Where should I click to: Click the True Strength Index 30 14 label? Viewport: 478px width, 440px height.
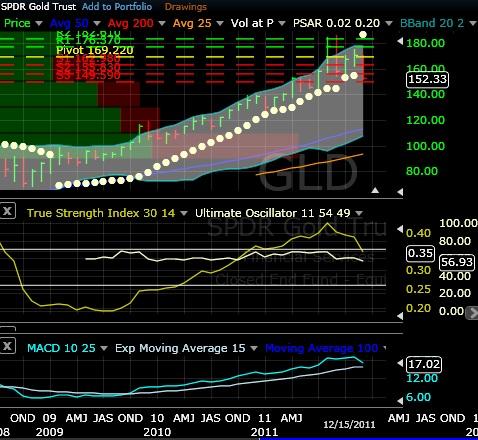tap(101, 213)
